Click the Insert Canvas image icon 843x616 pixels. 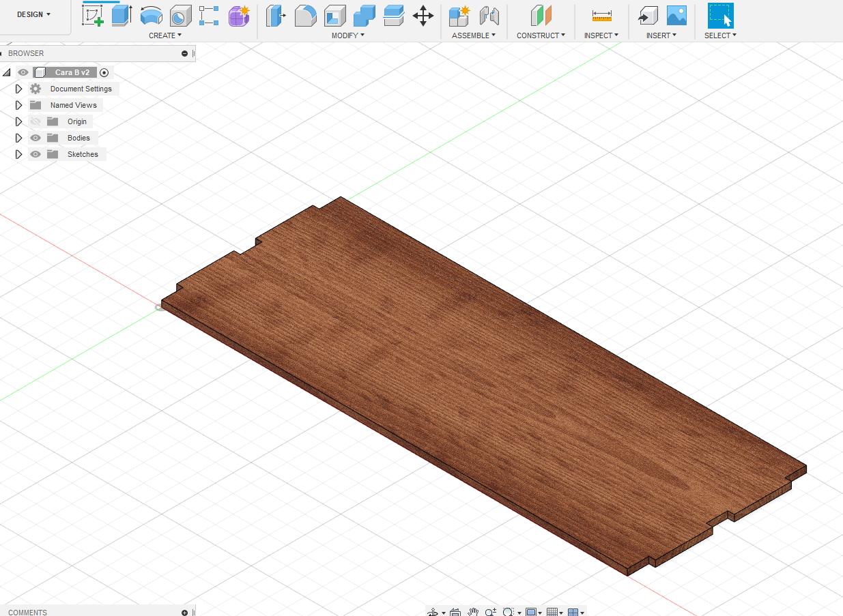click(676, 15)
